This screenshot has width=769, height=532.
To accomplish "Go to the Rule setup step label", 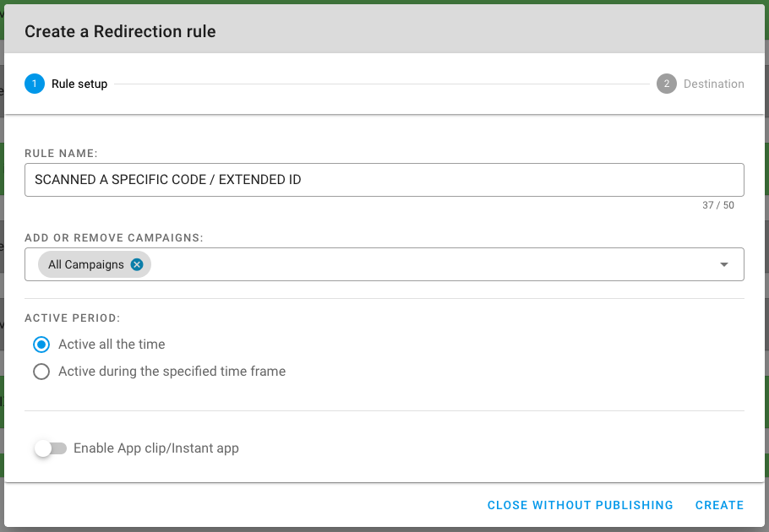I will 79,84.
